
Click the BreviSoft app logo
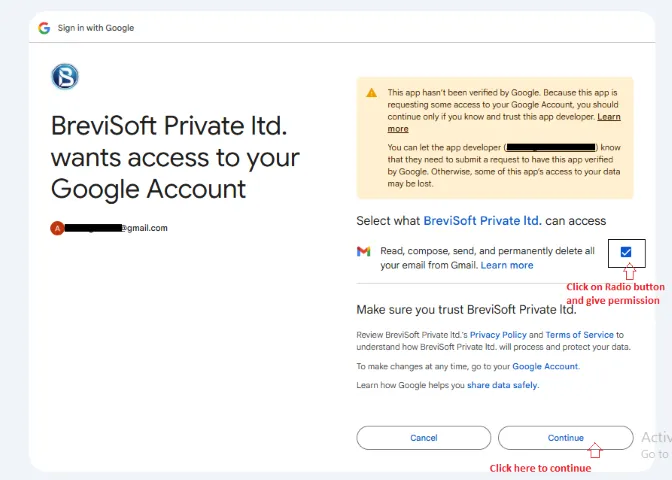[x=64, y=77]
